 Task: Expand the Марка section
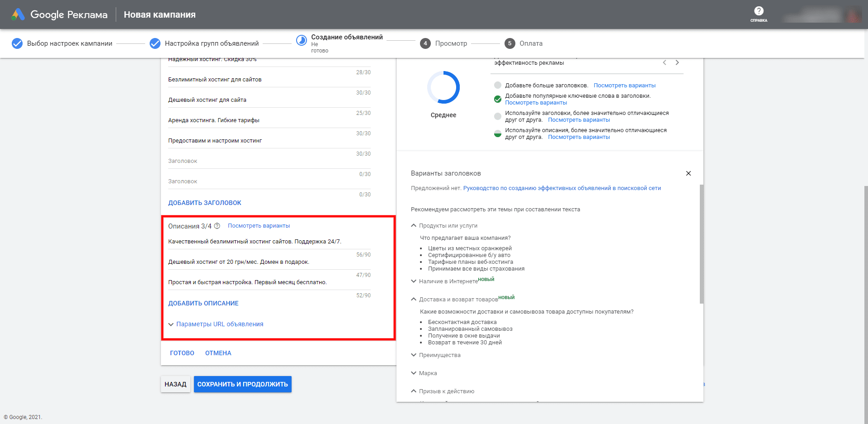click(414, 373)
